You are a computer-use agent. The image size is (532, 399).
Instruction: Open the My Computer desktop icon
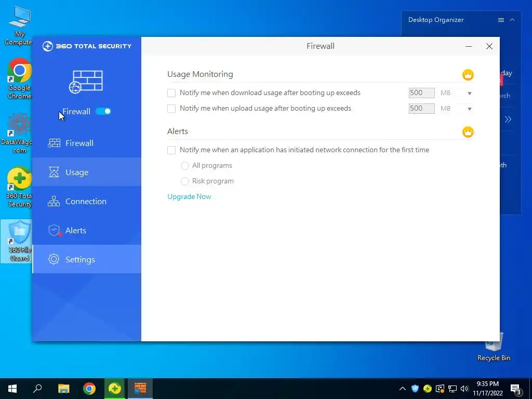point(19,26)
